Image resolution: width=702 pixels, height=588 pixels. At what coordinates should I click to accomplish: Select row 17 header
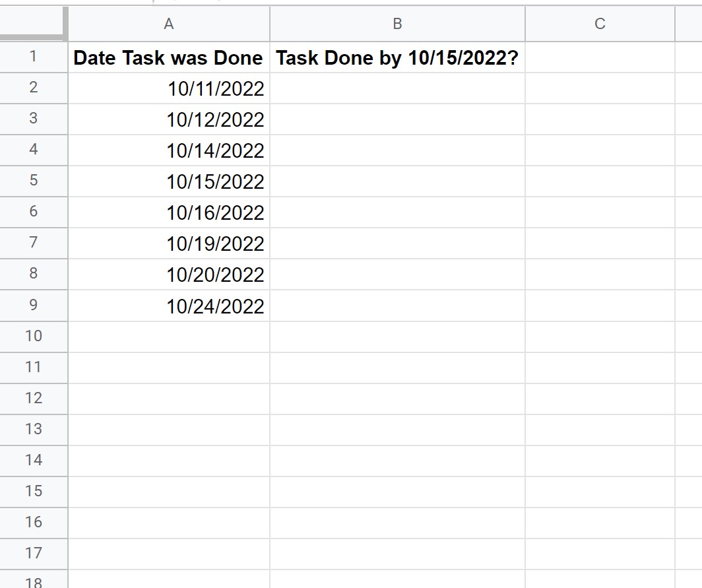coord(34,554)
